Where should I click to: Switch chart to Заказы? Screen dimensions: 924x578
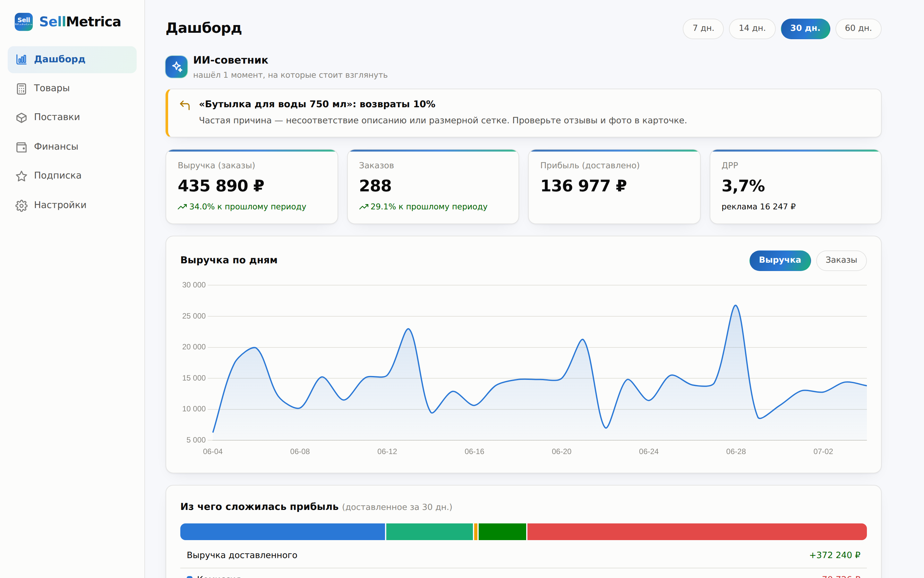point(841,260)
